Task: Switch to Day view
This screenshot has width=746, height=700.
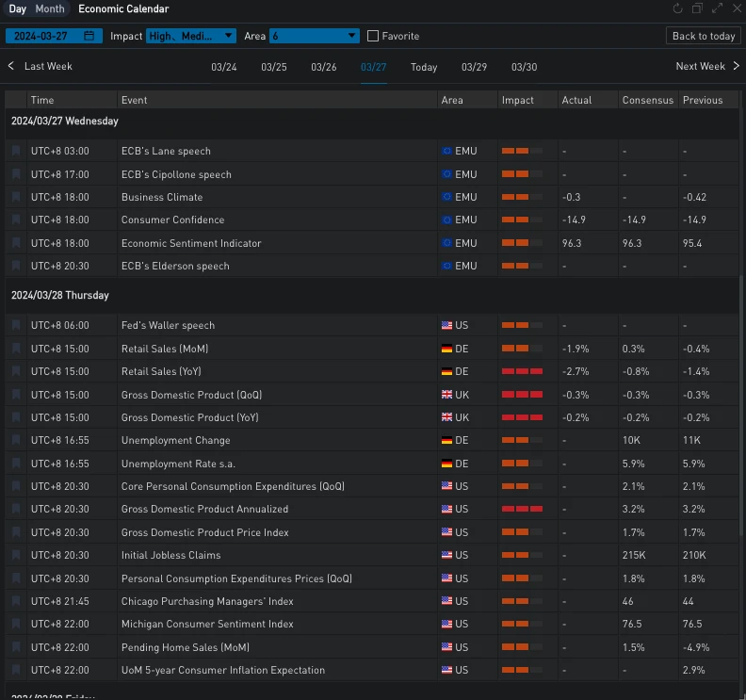Action: (x=18, y=8)
